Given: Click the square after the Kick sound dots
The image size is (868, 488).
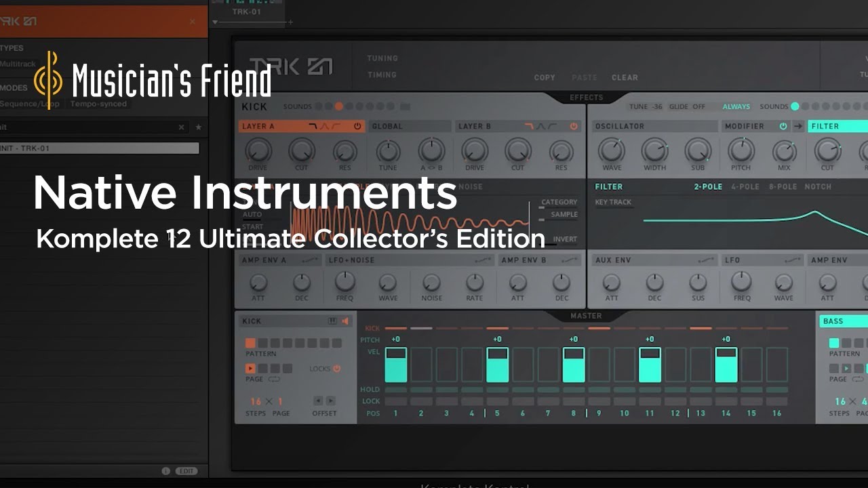Looking at the screenshot, I should tap(405, 106).
